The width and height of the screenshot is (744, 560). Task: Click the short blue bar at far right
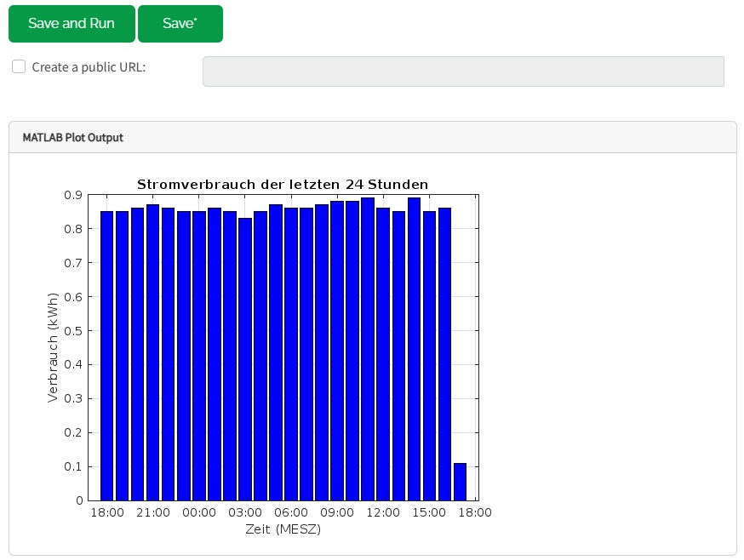pyautogui.click(x=460, y=481)
